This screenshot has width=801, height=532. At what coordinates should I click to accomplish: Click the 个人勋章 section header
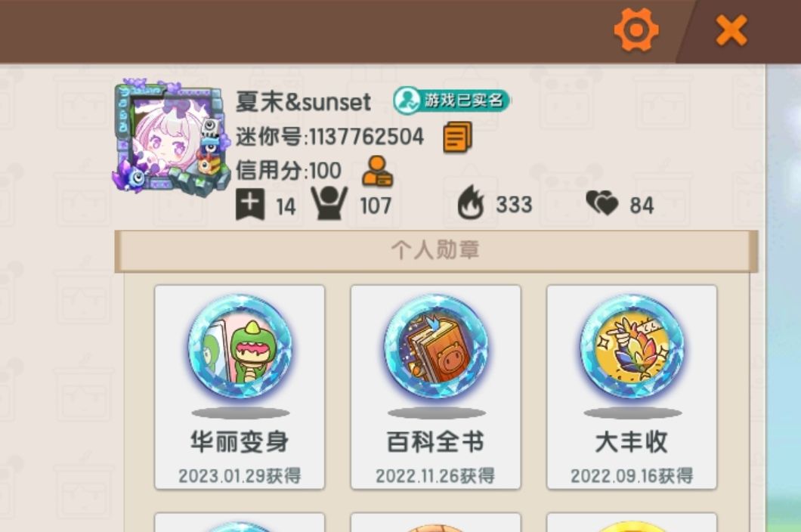pos(436,251)
